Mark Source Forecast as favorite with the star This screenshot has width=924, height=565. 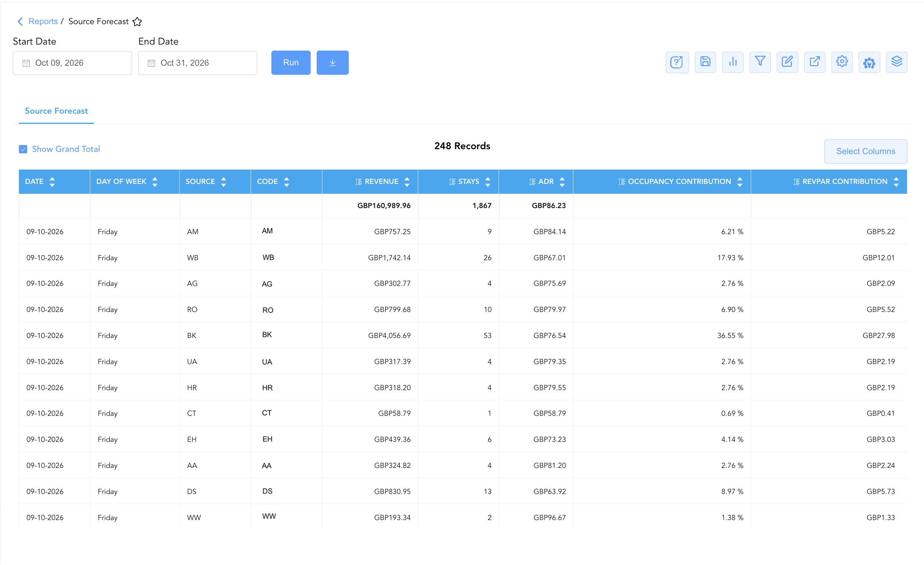(x=137, y=22)
